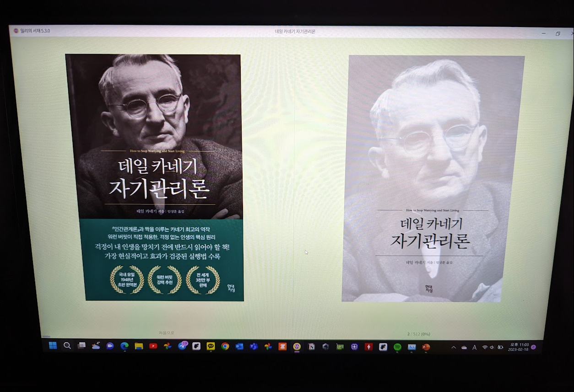Viewport: 574px width, 392px height.
Task: Open the blue graph monitor taskbar icon
Action: tap(412, 347)
